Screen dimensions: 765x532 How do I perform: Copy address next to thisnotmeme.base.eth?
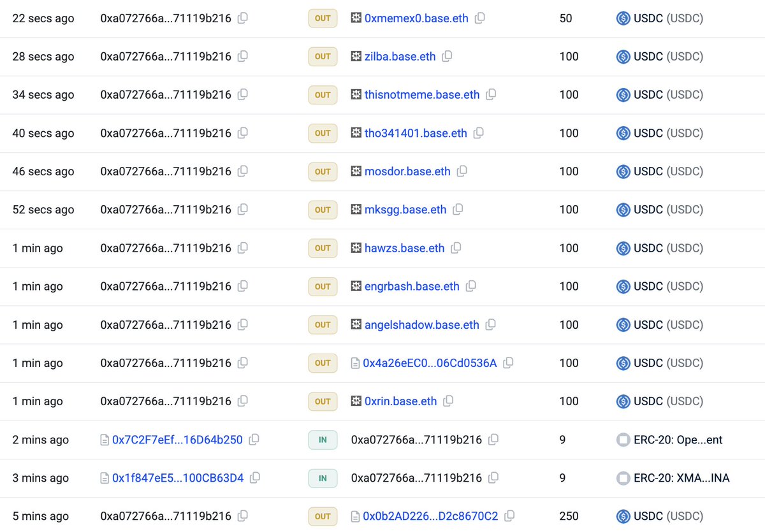(x=491, y=94)
